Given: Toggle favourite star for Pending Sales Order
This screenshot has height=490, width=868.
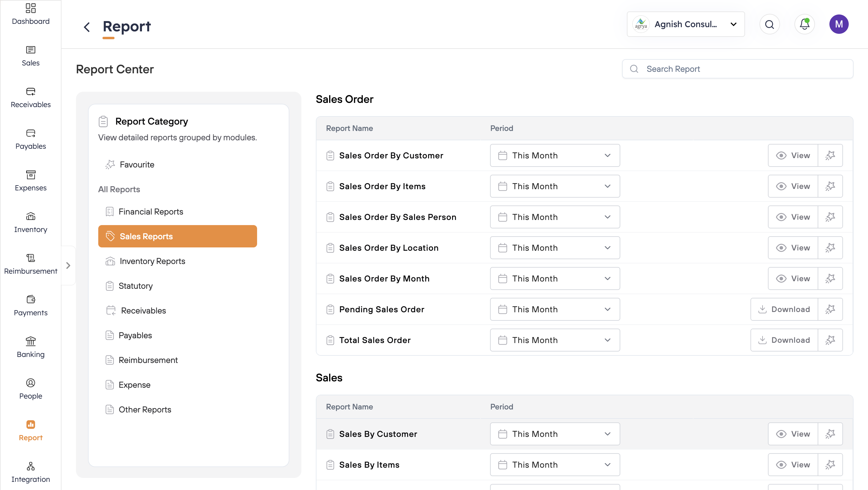Looking at the screenshot, I should click(x=830, y=309).
